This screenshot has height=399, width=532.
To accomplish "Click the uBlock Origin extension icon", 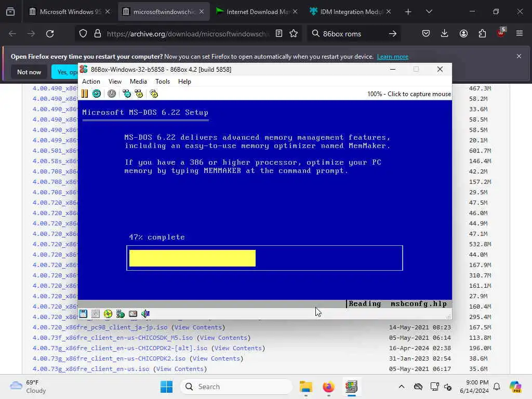I will [501, 33].
